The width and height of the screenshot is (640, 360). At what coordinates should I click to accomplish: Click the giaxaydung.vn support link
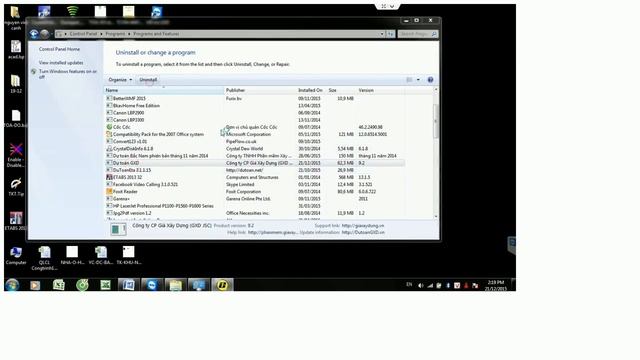(x=363, y=226)
